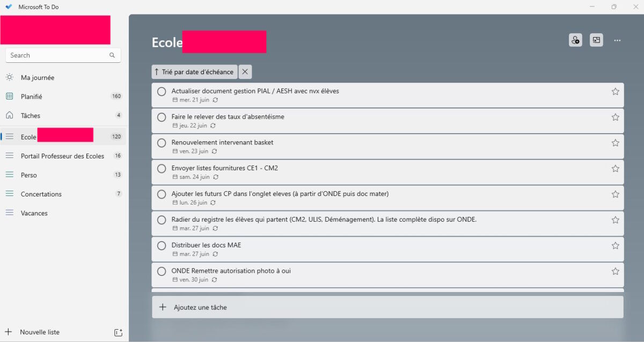Select Portail Professeur des Ecoles list
644x342 pixels.
[63, 156]
